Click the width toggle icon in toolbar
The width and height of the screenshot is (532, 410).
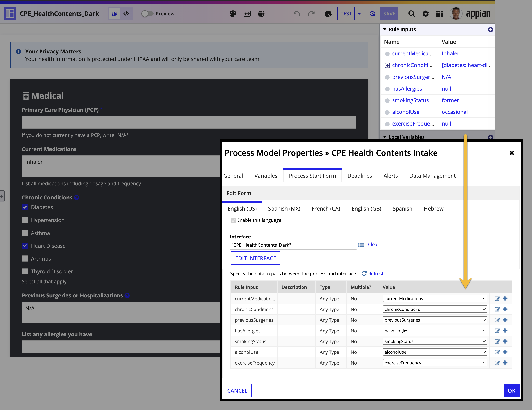[247, 14]
